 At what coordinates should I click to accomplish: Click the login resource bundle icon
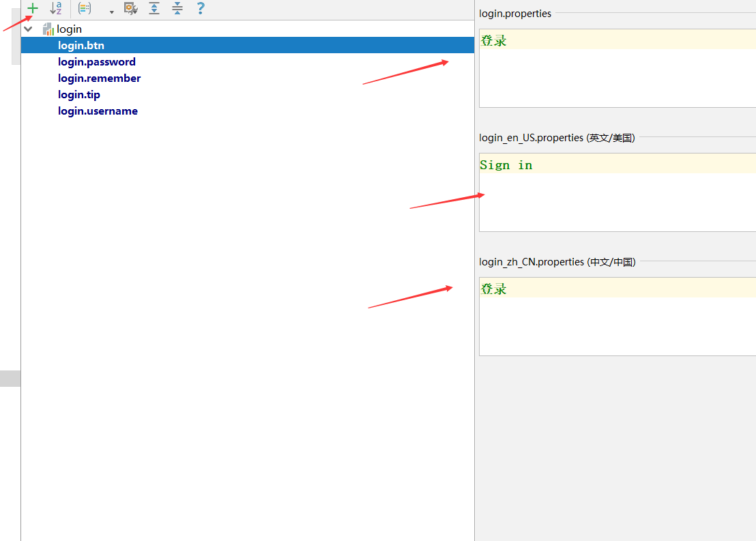[x=48, y=29]
